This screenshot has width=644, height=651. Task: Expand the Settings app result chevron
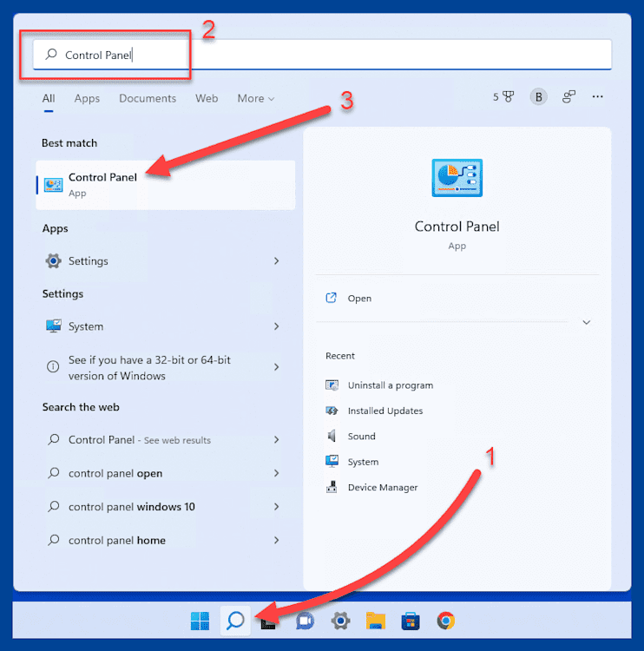click(277, 260)
